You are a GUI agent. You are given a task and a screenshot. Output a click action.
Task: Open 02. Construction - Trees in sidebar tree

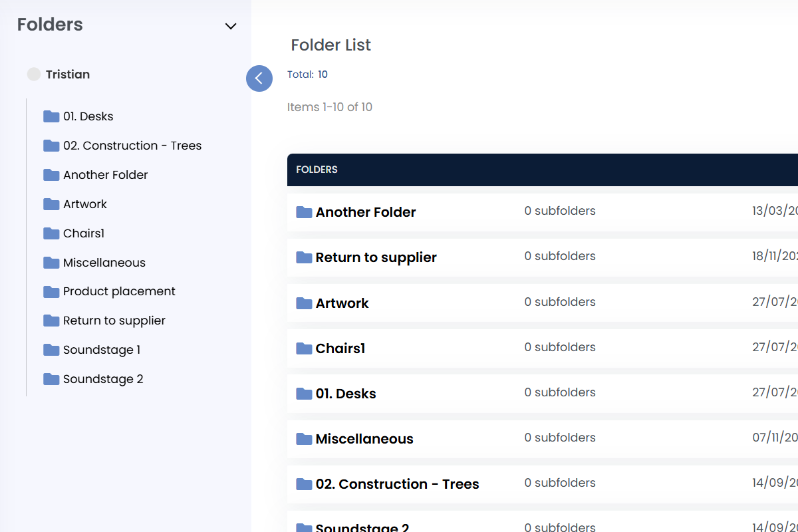132,146
